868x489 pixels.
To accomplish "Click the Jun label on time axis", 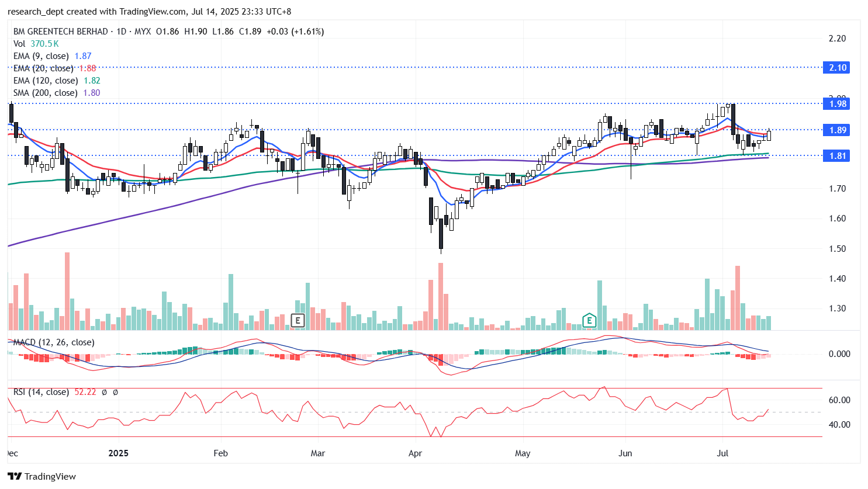I will [625, 453].
